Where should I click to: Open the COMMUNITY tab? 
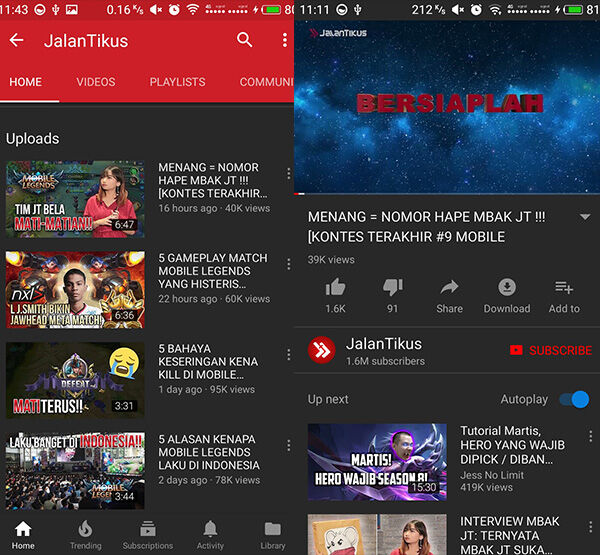[x=266, y=82]
